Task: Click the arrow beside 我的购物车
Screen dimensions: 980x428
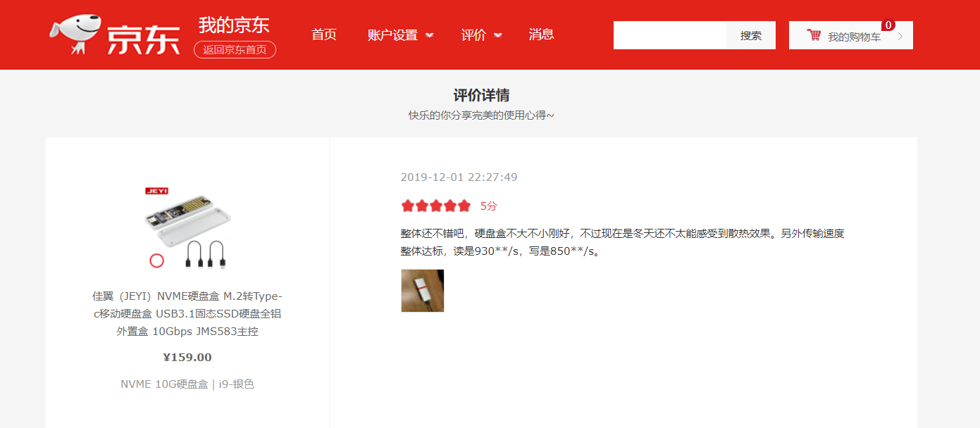Action: pos(900,36)
